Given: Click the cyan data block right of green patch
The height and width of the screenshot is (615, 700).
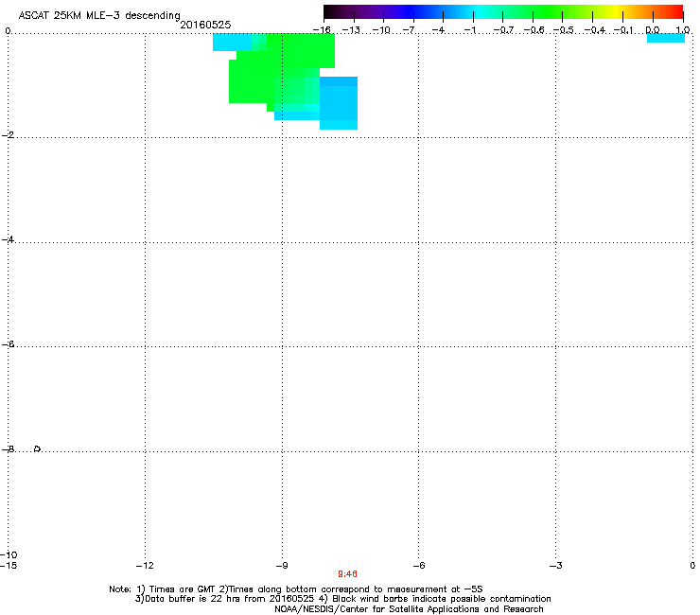Looking at the screenshot, I should coord(339,103).
